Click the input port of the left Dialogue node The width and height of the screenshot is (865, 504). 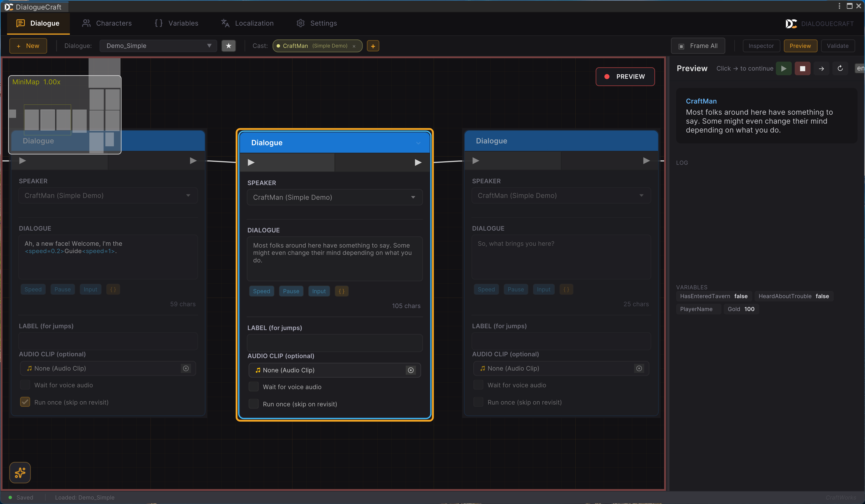(x=23, y=160)
